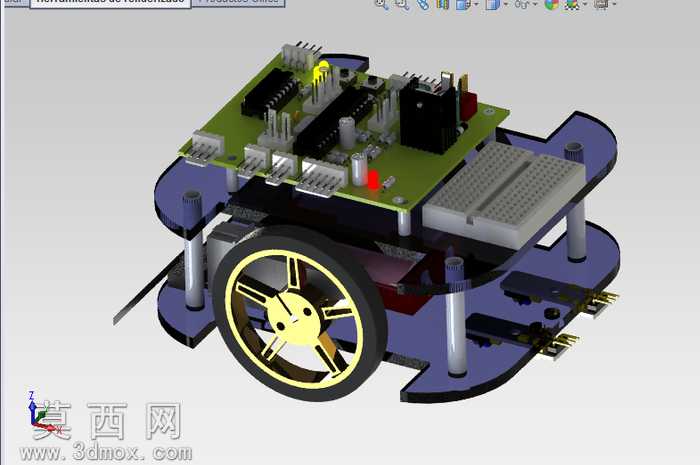Click the Hide/Show Items glasses icon

pyautogui.click(x=522, y=4)
